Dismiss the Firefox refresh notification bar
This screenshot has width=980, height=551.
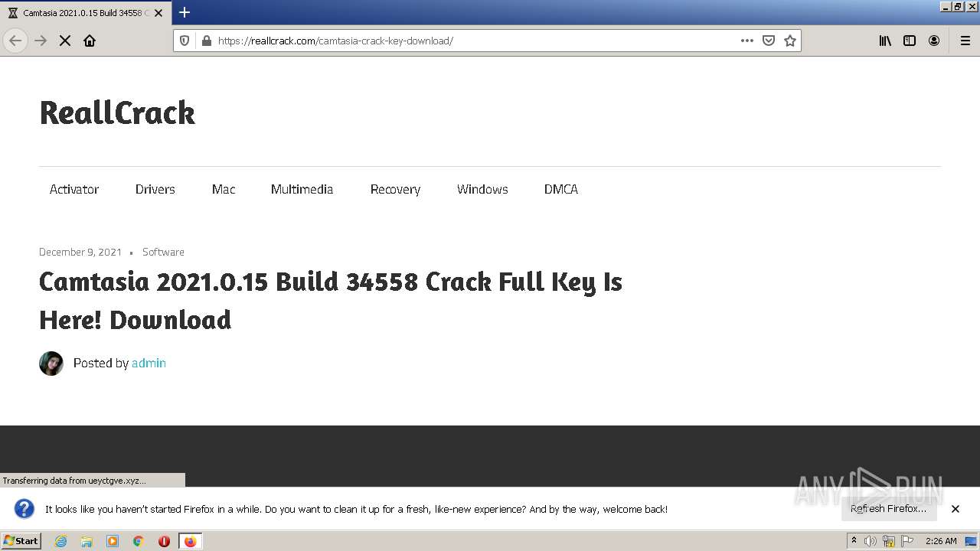[x=955, y=508]
